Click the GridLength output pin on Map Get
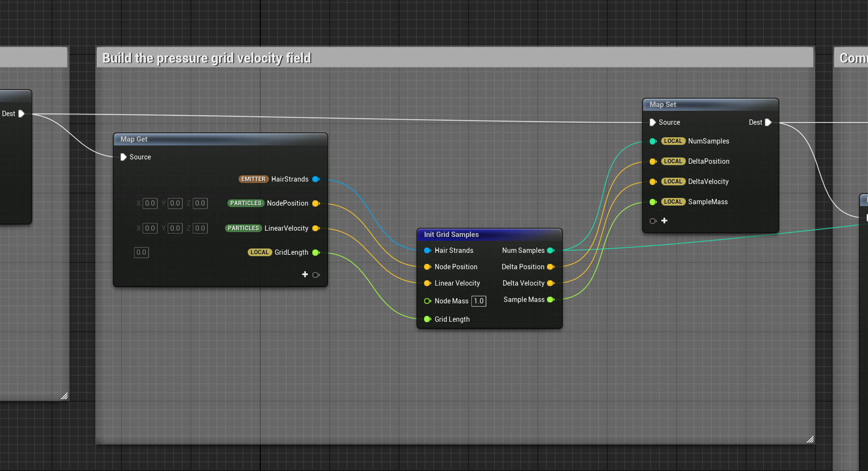Screen dimensions: 868x471 coord(316,252)
